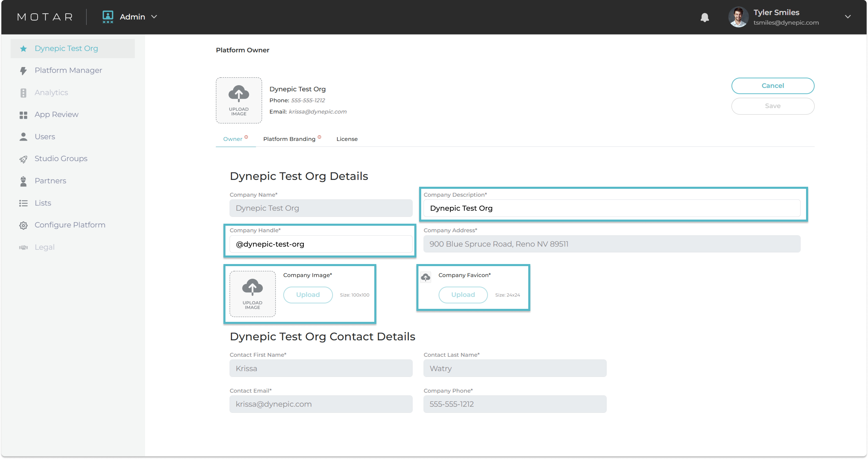Image resolution: width=868 pixels, height=459 pixels.
Task: Click the Company Favicon Upload button
Action: coord(463,295)
